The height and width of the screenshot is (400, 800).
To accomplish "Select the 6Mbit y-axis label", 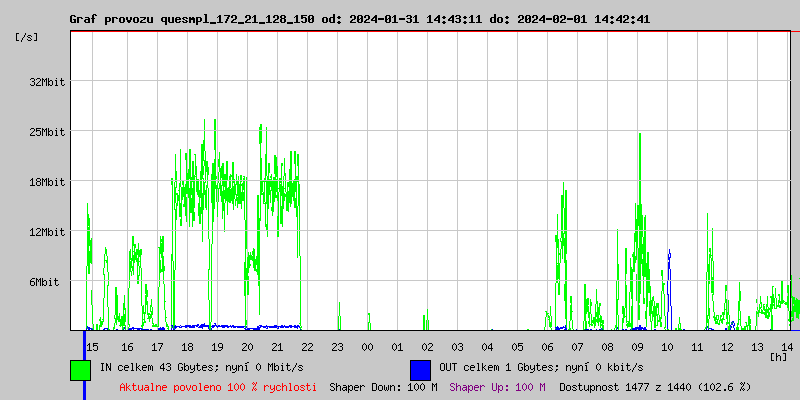I will coord(44,282).
